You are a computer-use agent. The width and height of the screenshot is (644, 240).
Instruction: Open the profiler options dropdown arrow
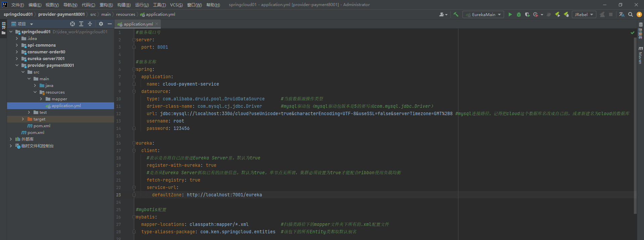tap(542, 15)
